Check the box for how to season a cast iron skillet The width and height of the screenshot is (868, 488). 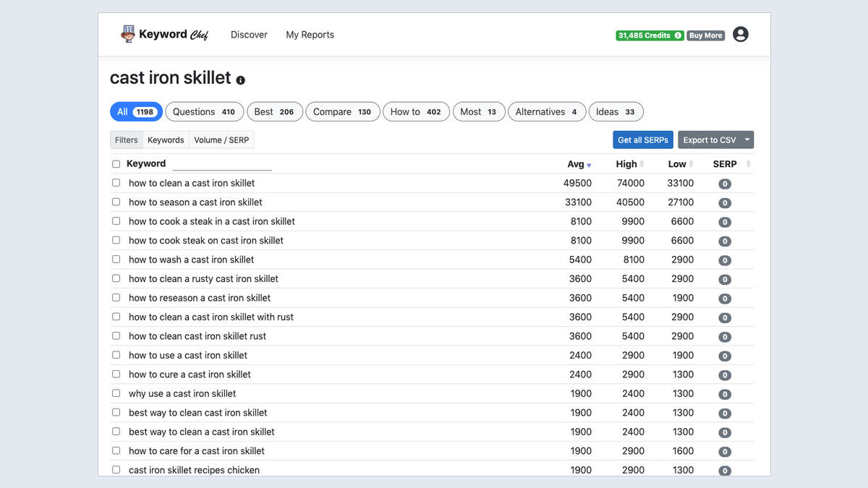click(116, 202)
